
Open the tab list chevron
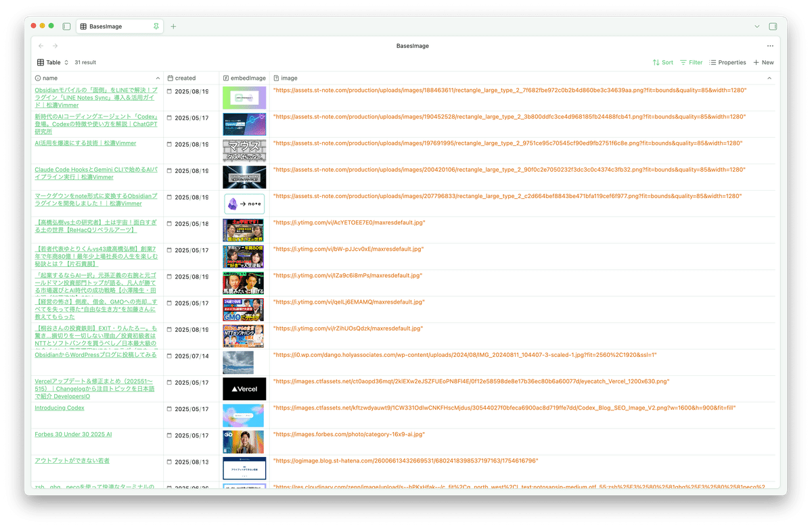[x=757, y=26]
